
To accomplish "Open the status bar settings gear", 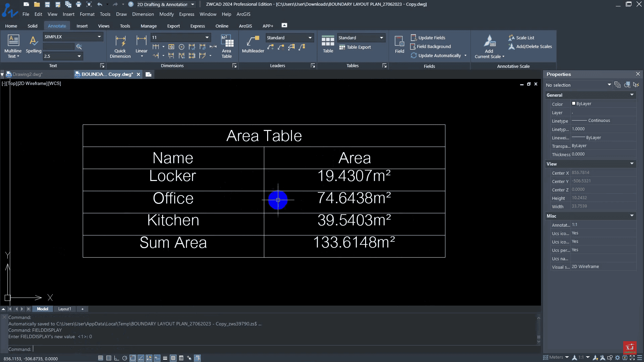I will 617,358.
